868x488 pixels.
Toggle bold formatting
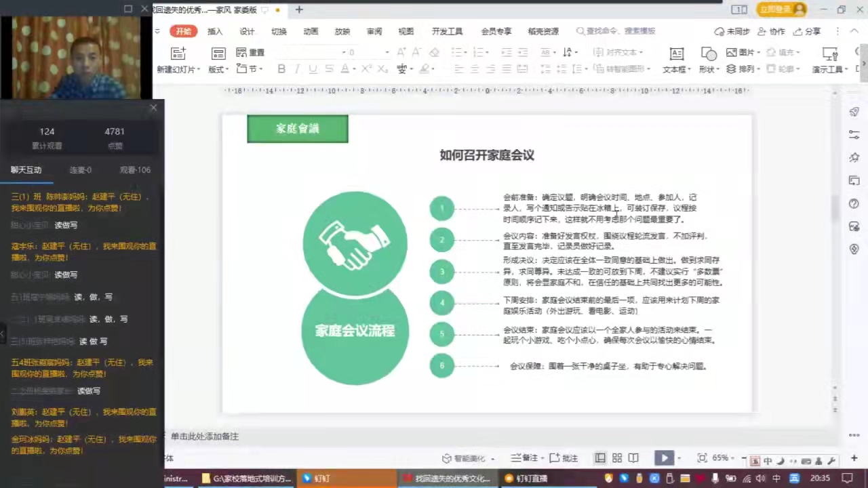(281, 68)
